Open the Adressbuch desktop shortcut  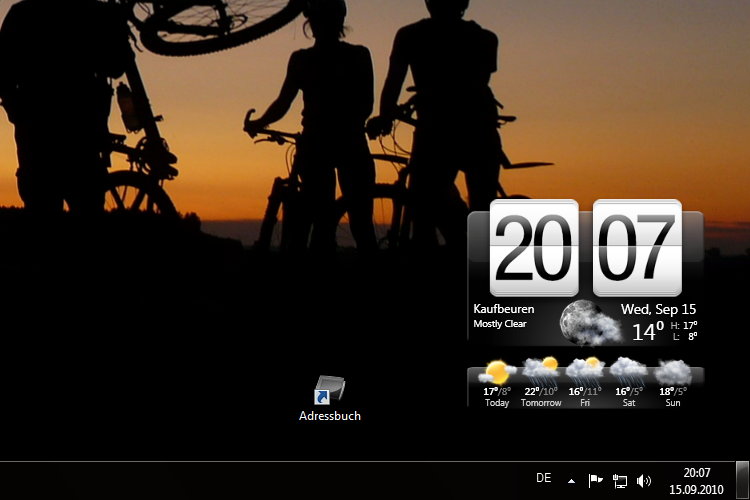(x=329, y=391)
